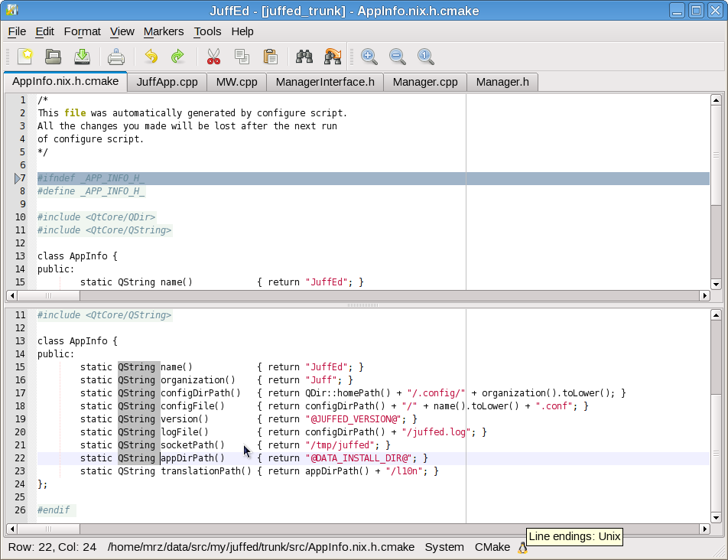
Task: Click 'System' charset in status bar
Action: tap(444, 548)
